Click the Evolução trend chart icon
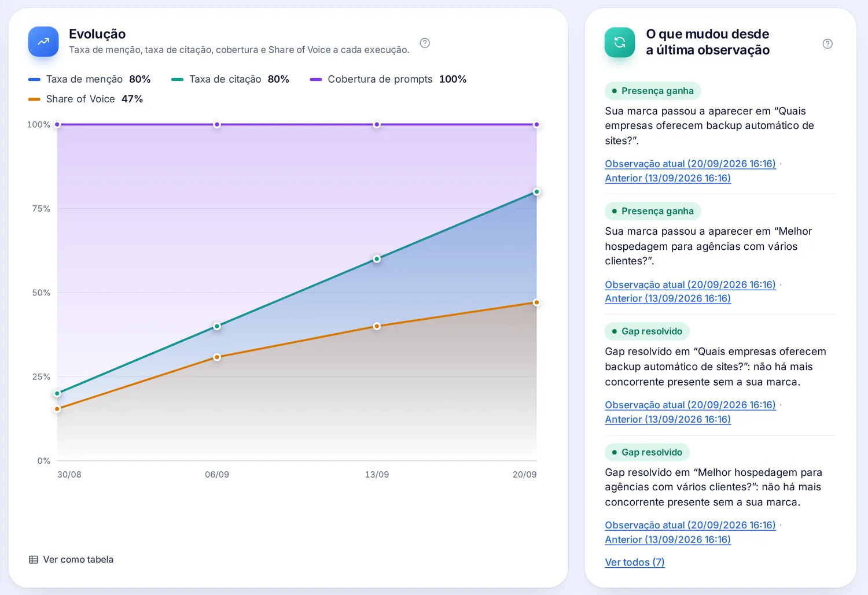Viewport: 868px width, 595px height. click(43, 42)
